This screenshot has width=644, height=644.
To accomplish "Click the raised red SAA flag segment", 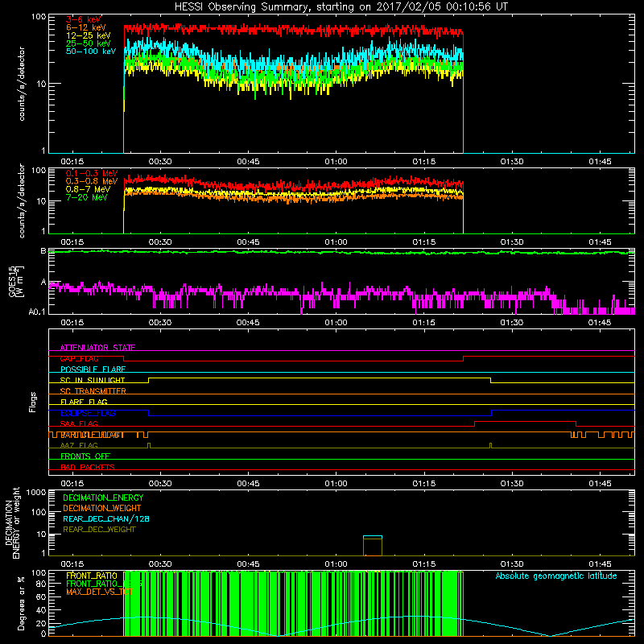I will point(526,422).
